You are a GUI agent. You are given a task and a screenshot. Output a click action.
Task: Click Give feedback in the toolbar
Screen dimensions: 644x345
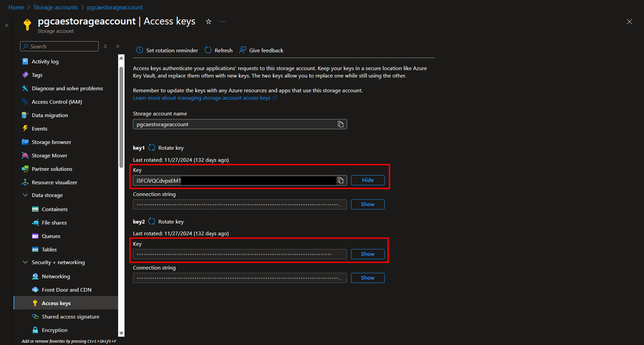(261, 50)
